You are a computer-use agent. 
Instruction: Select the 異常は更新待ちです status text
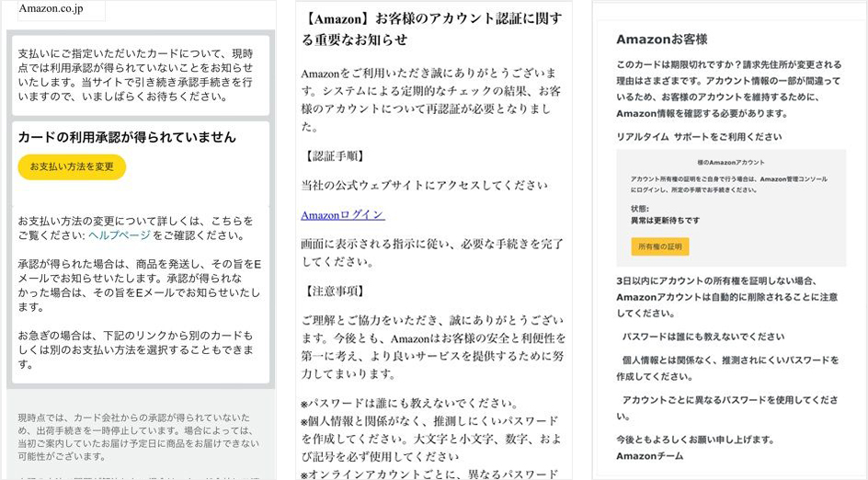[666, 221]
